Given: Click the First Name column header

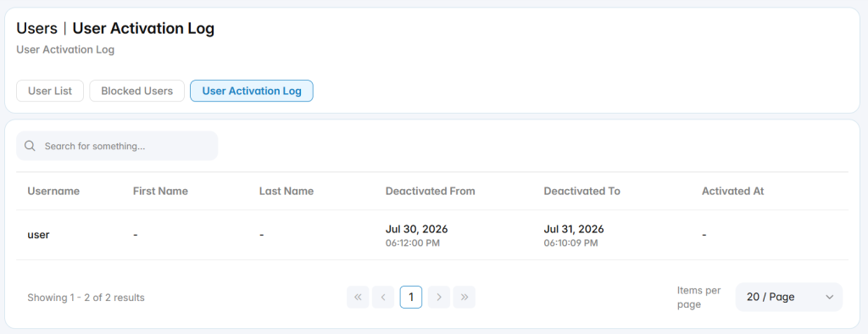Looking at the screenshot, I should (160, 191).
